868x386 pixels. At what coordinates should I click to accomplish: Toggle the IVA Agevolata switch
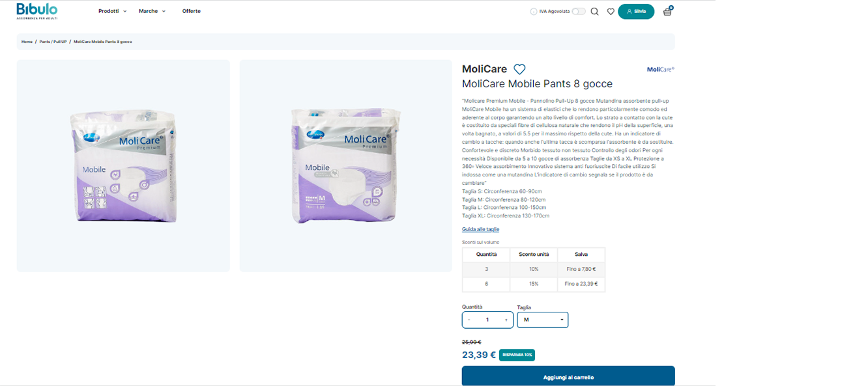(x=579, y=11)
